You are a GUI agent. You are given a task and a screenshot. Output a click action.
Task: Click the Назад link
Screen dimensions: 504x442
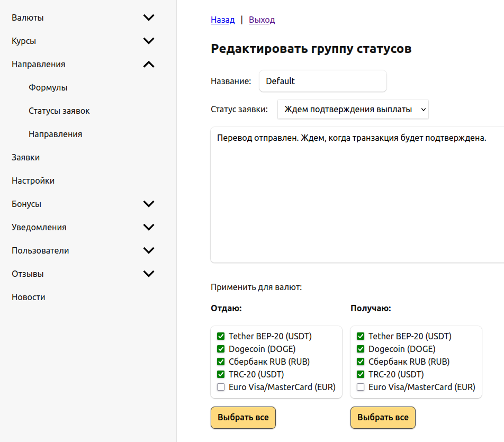222,20
